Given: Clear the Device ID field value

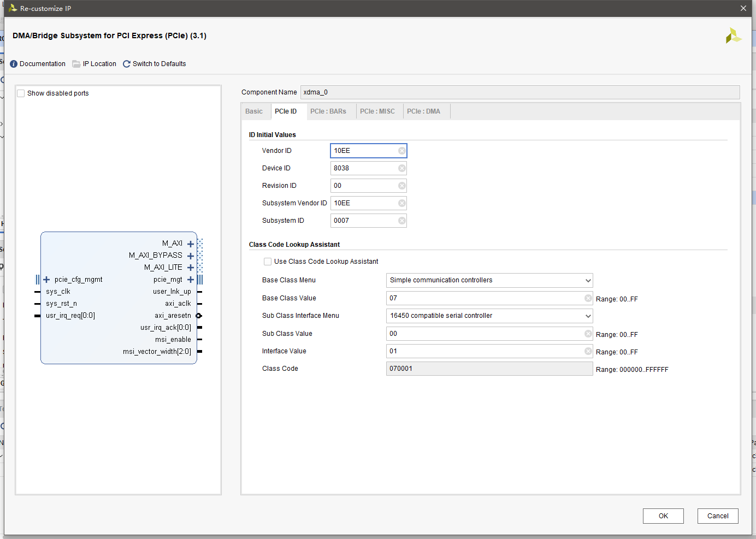Looking at the screenshot, I should tap(401, 168).
